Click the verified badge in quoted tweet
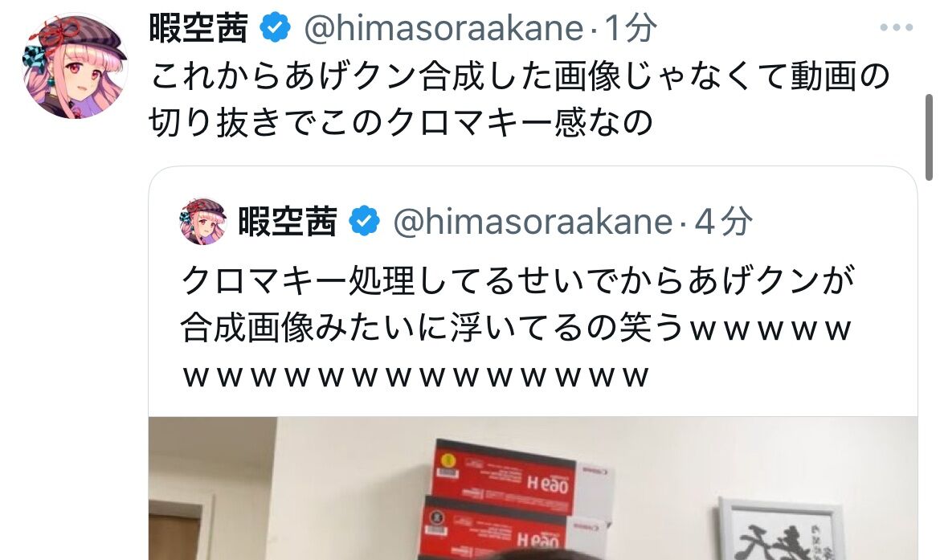The image size is (940, 560). [x=365, y=221]
